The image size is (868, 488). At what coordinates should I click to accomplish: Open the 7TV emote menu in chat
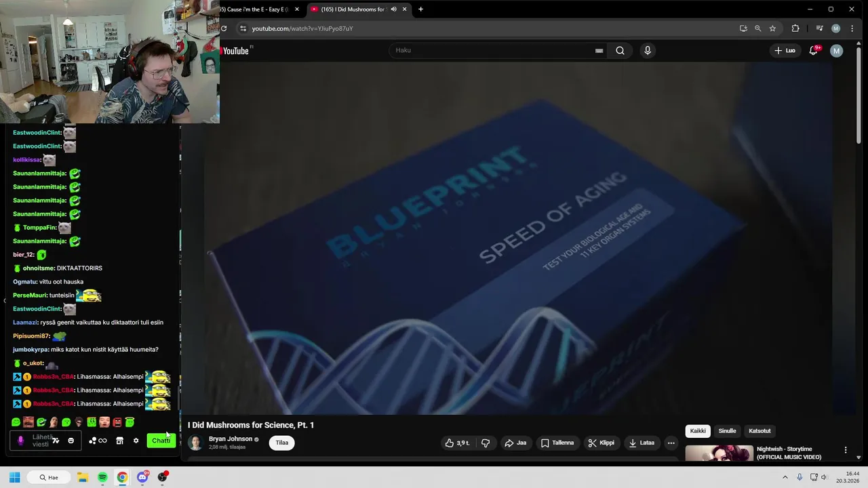(56, 441)
